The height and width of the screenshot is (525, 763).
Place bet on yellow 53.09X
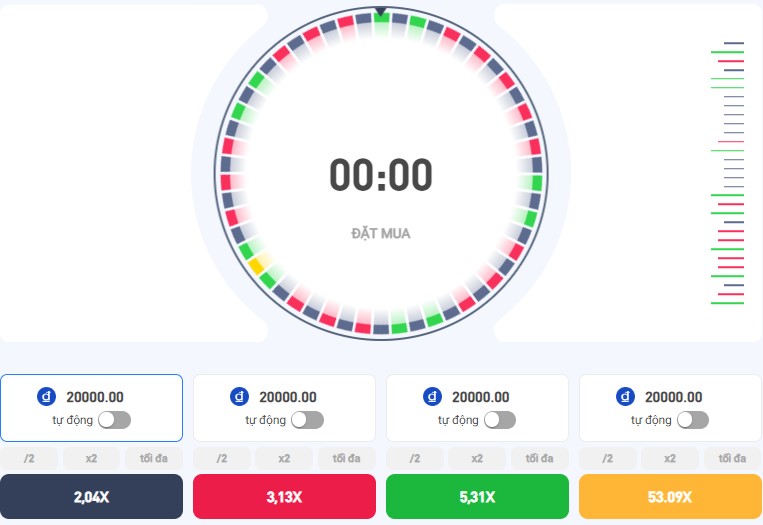pos(670,497)
